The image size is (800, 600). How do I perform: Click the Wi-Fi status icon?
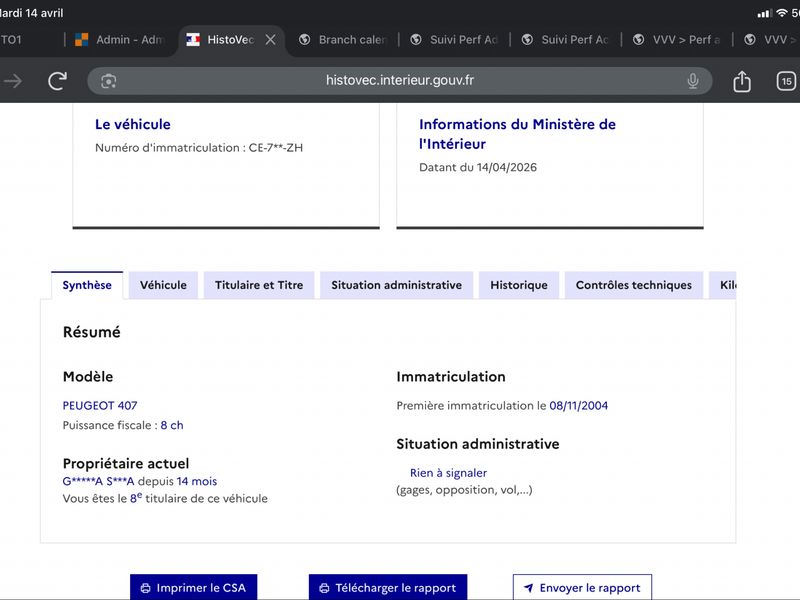pyautogui.click(x=781, y=13)
